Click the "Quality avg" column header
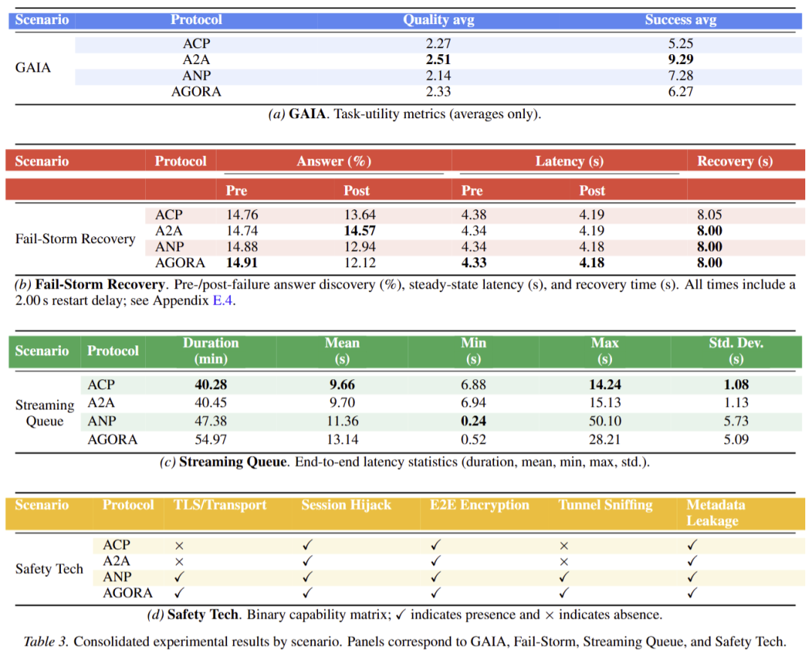 point(438,20)
